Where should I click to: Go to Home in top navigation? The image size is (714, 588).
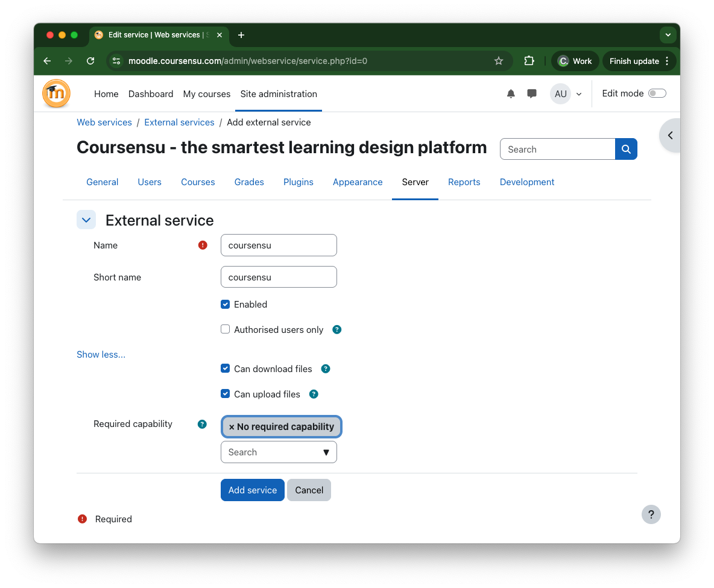[106, 94]
